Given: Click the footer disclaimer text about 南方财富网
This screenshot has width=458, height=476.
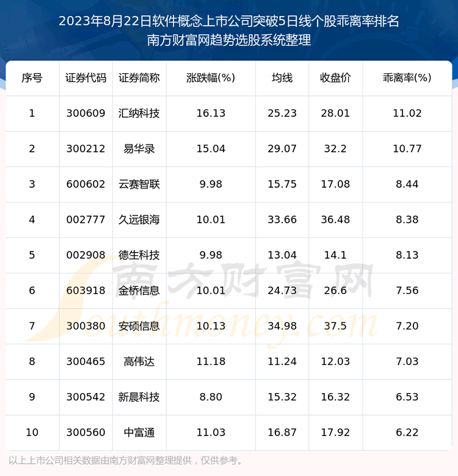Looking at the screenshot, I should click(126, 460).
